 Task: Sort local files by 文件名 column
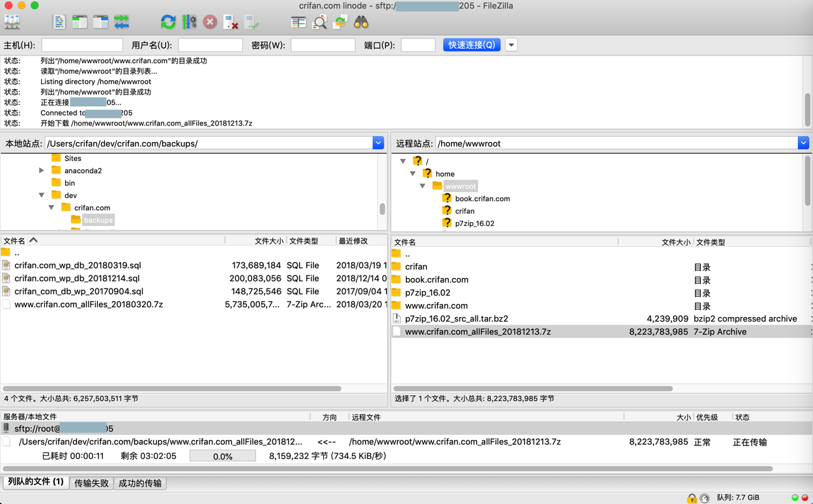(x=113, y=241)
